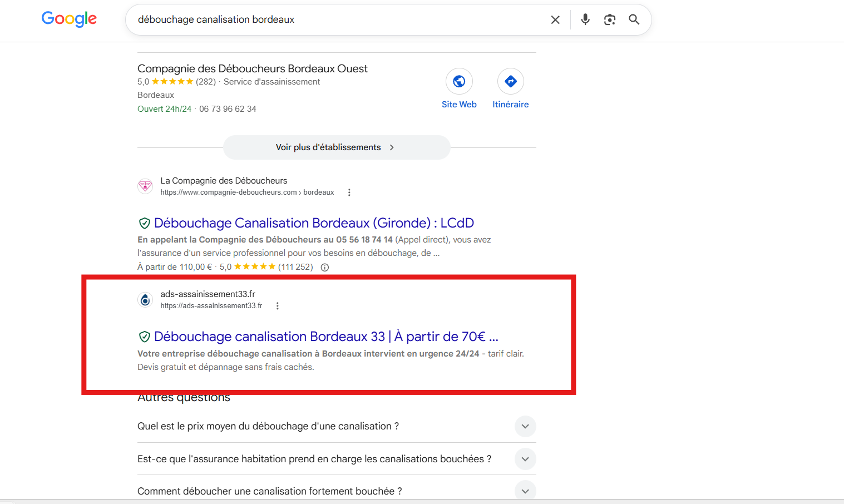Click info icon beside 111 252 reviews

[x=325, y=267]
